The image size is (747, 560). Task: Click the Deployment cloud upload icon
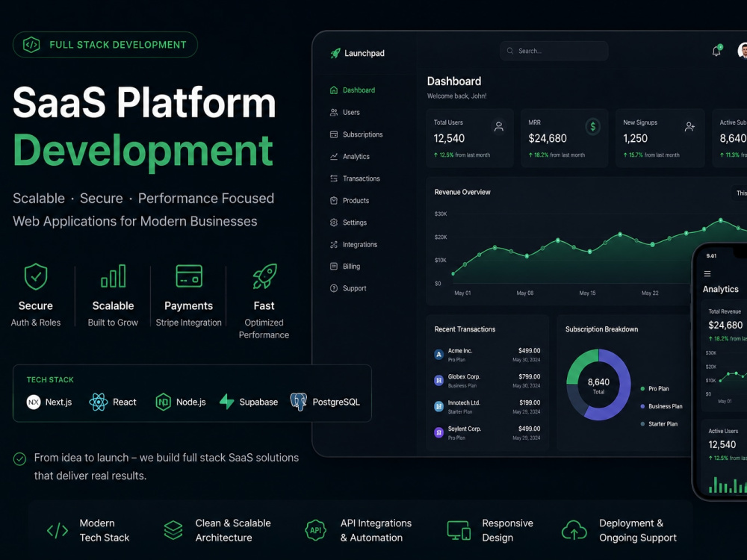(574, 530)
